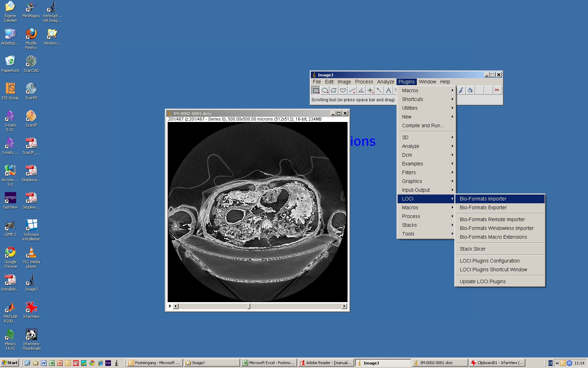Select the Oval selection tool
This screenshot has width=588, height=368.
point(325,90)
